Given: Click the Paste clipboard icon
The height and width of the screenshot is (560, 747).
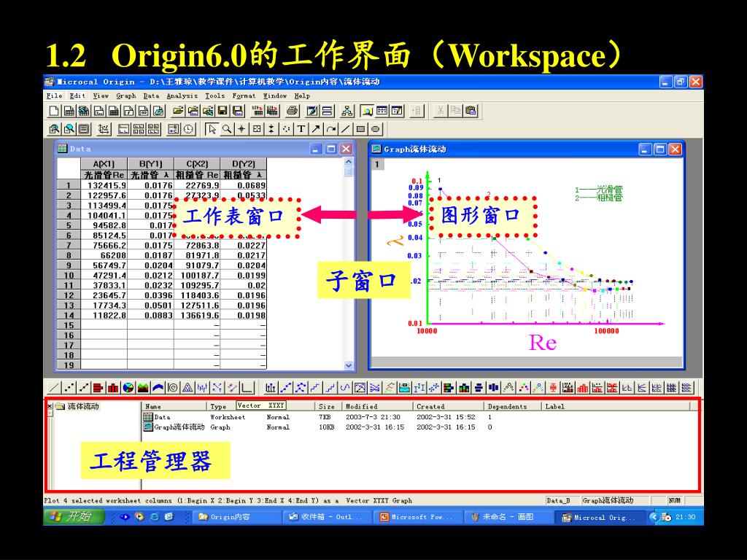Looking at the screenshot, I should point(471,111).
